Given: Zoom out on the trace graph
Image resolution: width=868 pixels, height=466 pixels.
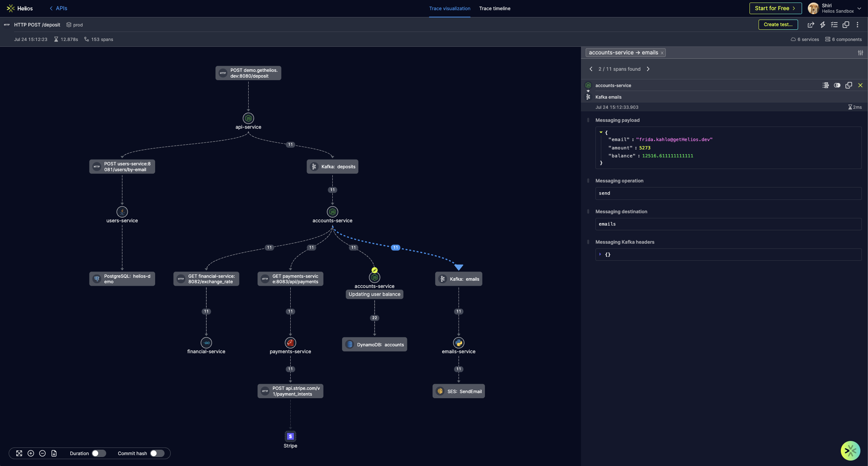Looking at the screenshot, I should (x=42, y=453).
